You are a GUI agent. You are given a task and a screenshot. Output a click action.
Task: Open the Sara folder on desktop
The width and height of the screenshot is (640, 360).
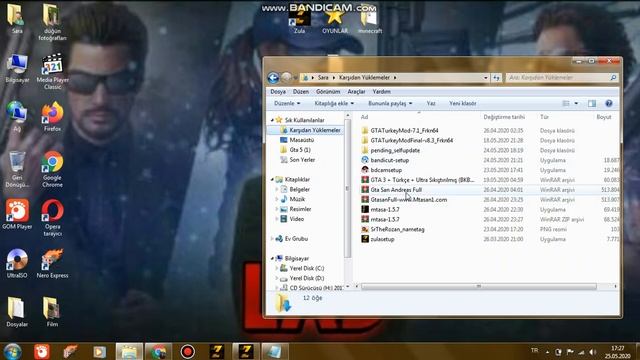point(16,18)
